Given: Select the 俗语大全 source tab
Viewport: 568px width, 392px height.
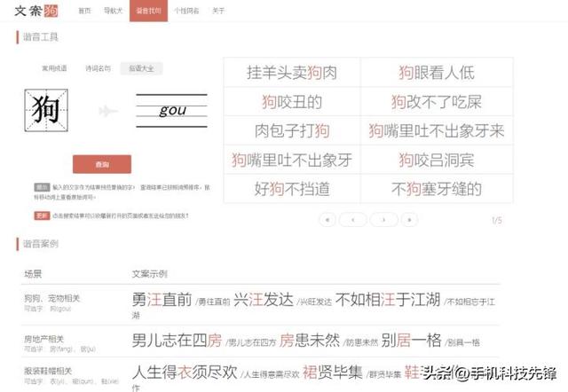Looking at the screenshot, I should coord(141,68).
